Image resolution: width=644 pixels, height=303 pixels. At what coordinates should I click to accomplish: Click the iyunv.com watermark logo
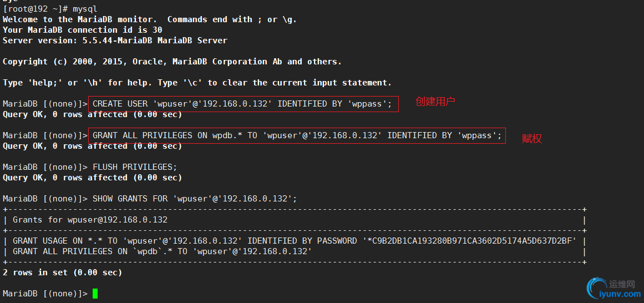613,287
